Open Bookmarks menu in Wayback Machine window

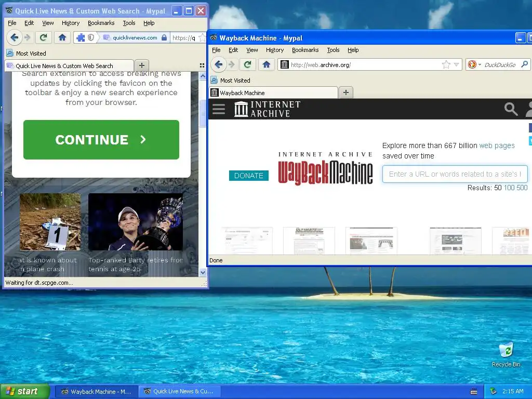[305, 50]
